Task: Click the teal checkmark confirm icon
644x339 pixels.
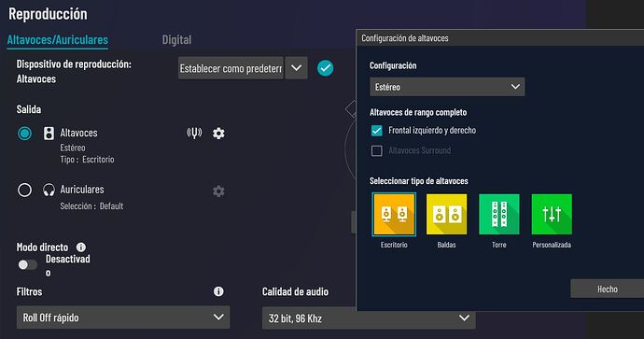Action: click(x=326, y=68)
